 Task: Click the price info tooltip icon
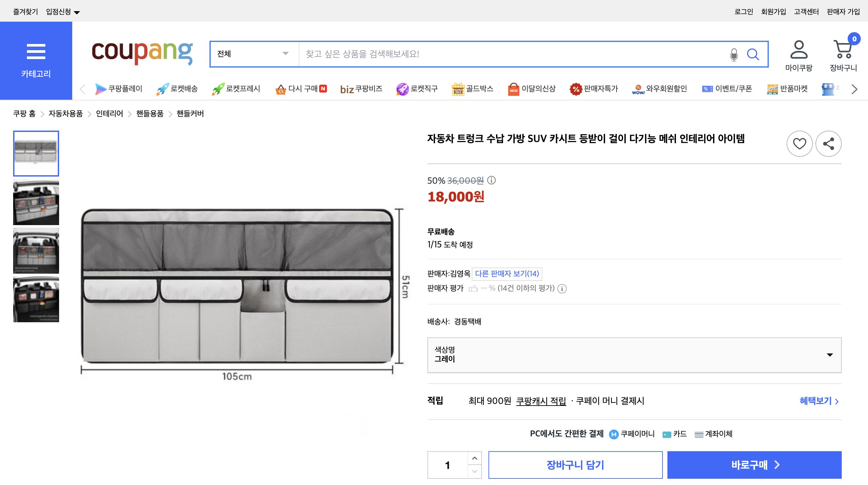coord(492,180)
